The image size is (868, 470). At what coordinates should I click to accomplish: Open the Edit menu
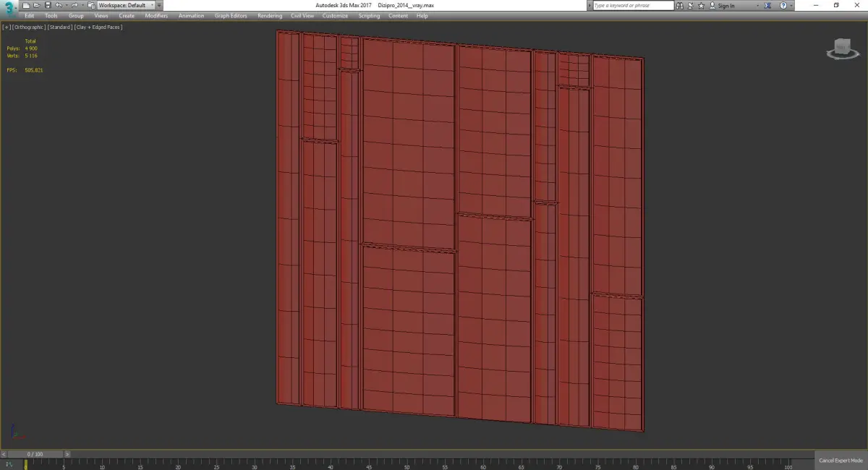(x=29, y=15)
